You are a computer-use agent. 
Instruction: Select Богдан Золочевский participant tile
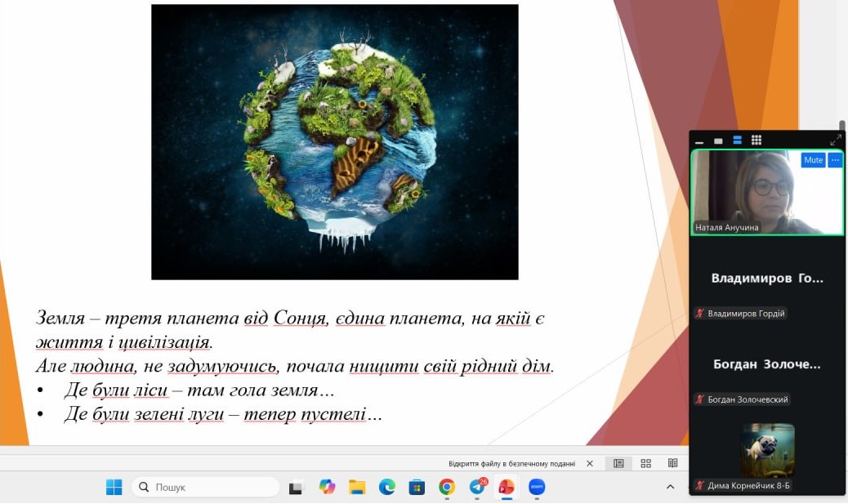(767, 377)
